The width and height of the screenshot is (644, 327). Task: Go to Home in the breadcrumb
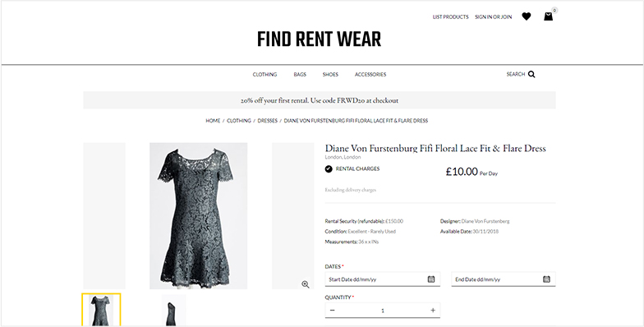(x=213, y=121)
